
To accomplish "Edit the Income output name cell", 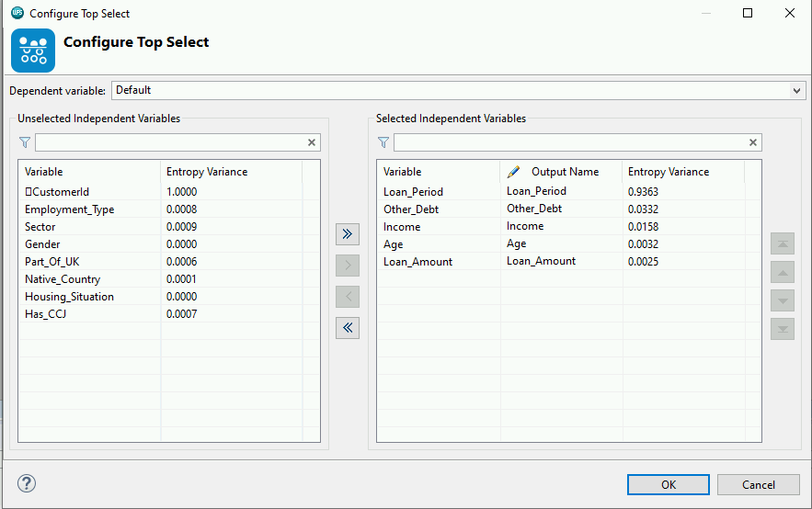I will click(x=561, y=226).
